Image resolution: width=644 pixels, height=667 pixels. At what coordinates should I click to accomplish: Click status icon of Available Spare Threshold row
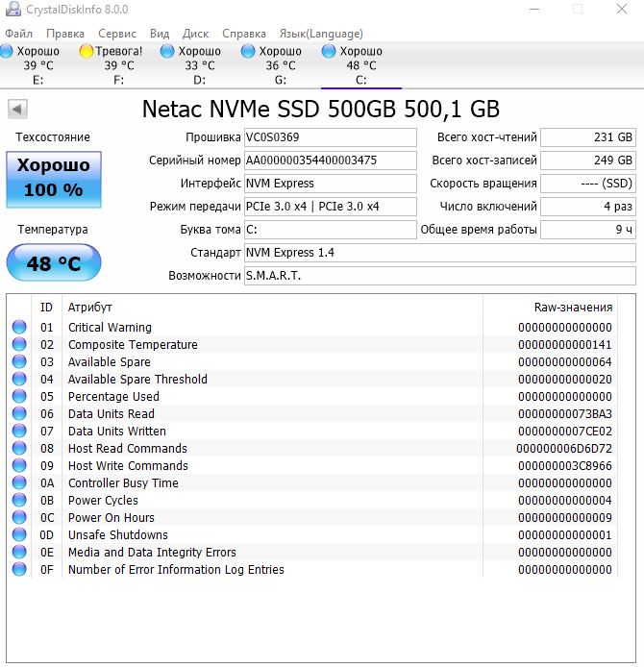pyautogui.click(x=19, y=379)
